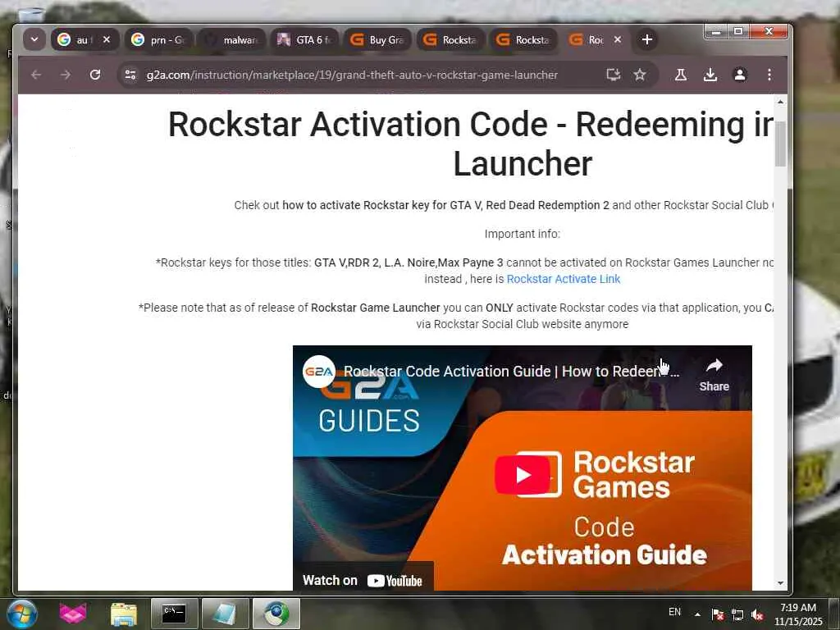This screenshot has width=840, height=630.
Task: Open the network tray icon
Action: [x=737, y=614]
